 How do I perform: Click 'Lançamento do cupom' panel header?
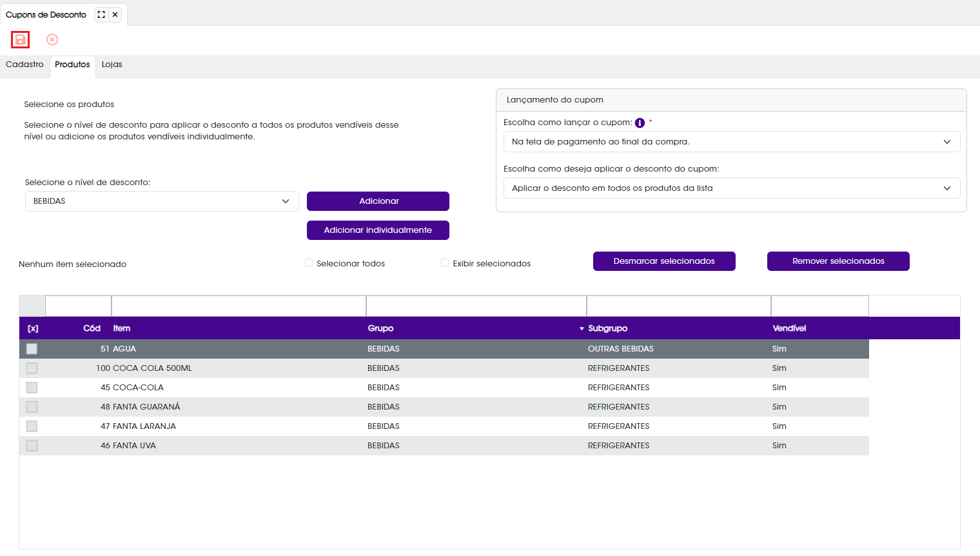coord(731,100)
